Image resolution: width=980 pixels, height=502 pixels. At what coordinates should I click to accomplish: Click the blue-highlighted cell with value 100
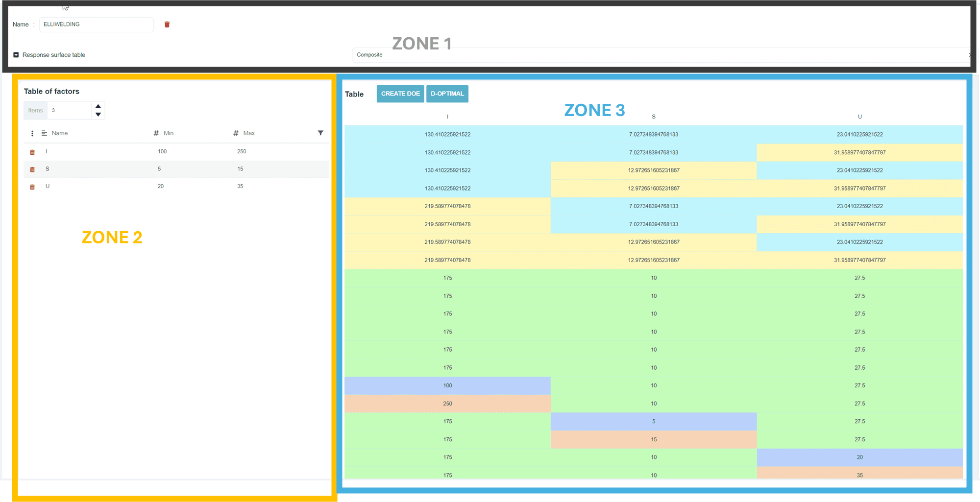(x=447, y=385)
